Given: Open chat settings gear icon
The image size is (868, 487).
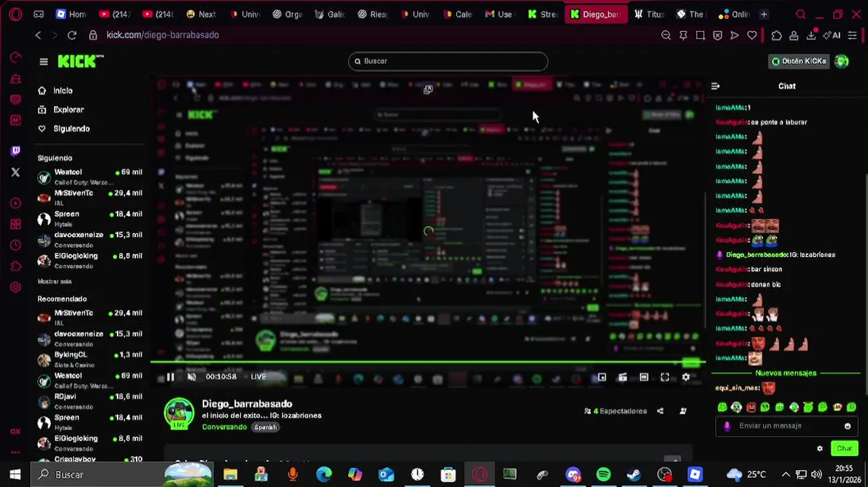Looking at the screenshot, I should tap(820, 448).
